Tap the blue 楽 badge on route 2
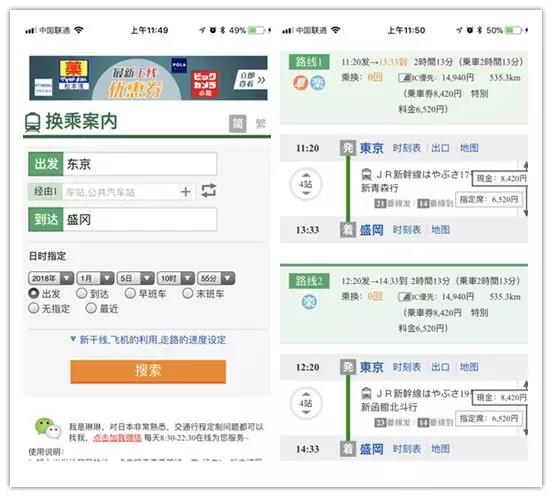Image resolution: width=552 pixels, height=497 pixels. [x=309, y=302]
